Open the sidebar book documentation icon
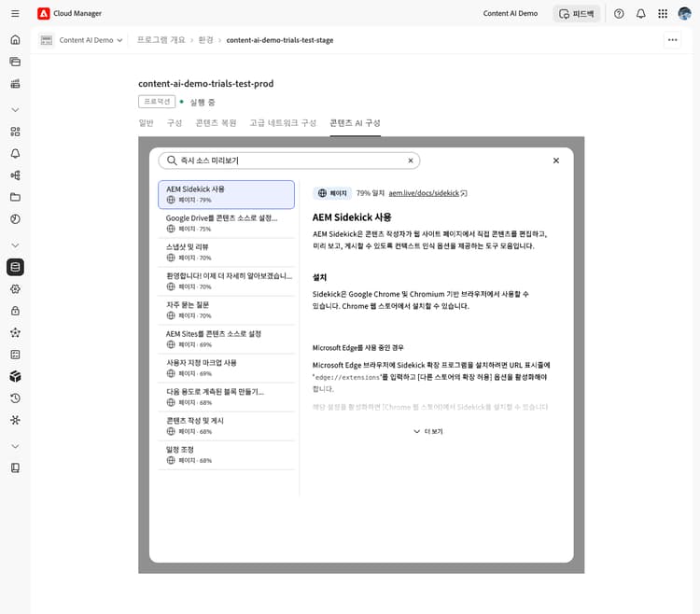The height and width of the screenshot is (614, 700). [x=15, y=467]
